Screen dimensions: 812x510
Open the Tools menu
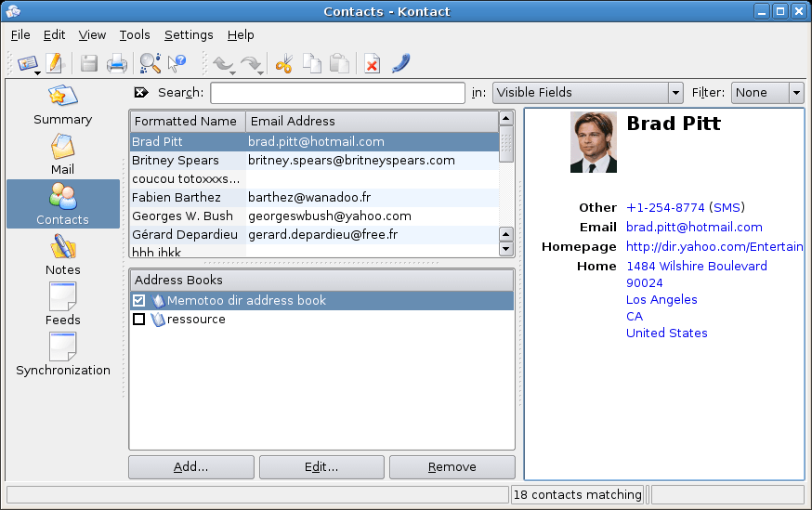[x=135, y=35]
